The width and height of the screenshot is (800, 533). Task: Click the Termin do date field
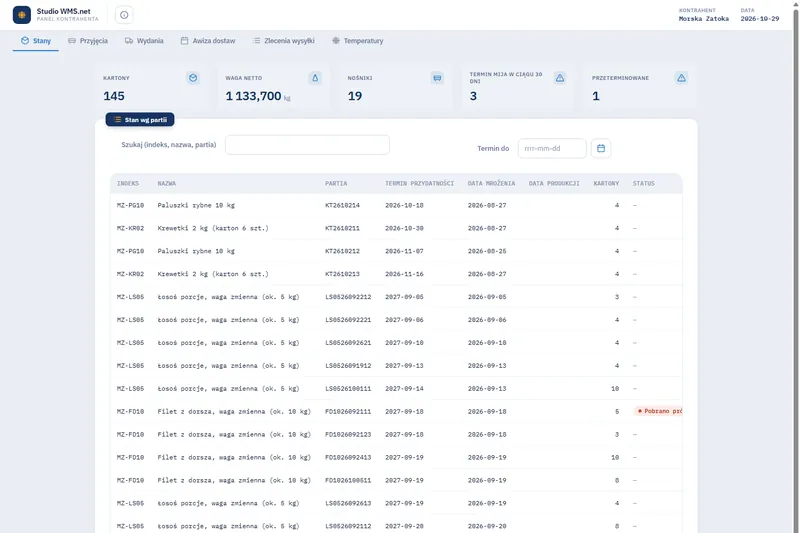pos(552,148)
